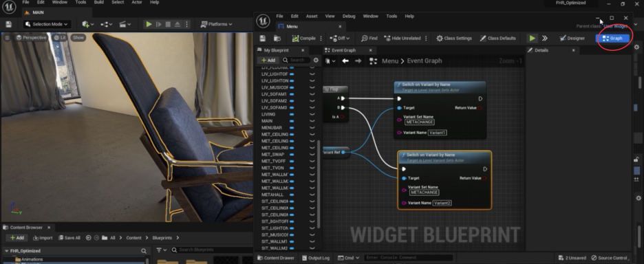Open graph bookmarks dropdown
Viewport: 644px width, 264px height.
(x=330, y=60)
